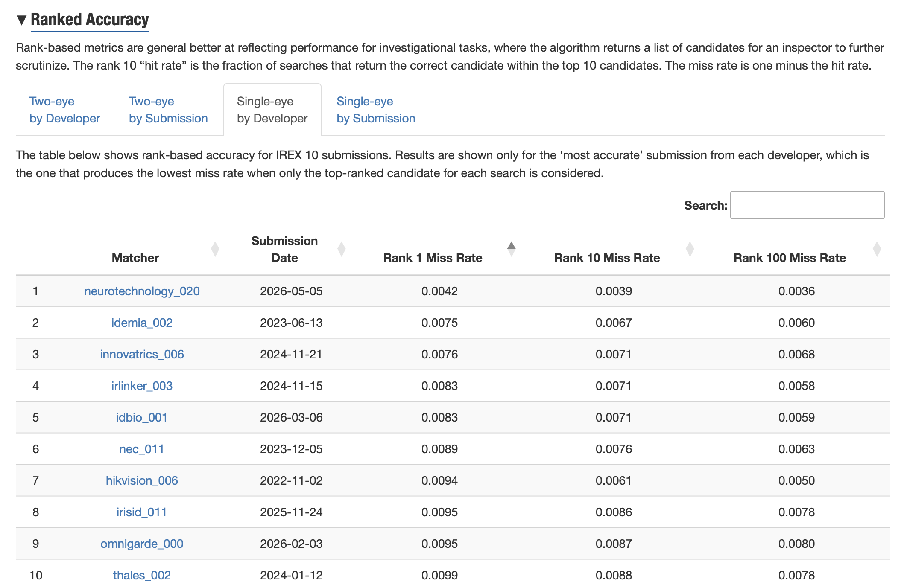Click the 0.0061 Rank 10 value
The width and height of the screenshot is (907, 588).
coord(614,480)
